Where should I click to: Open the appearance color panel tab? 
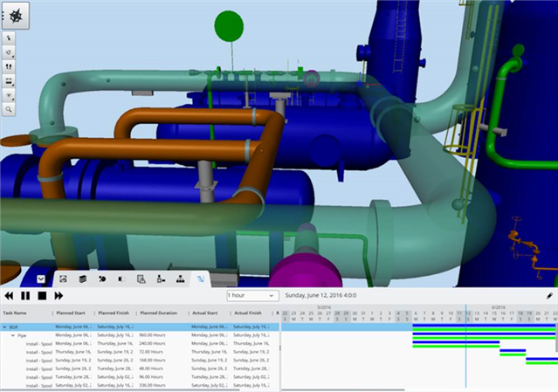tap(102, 279)
